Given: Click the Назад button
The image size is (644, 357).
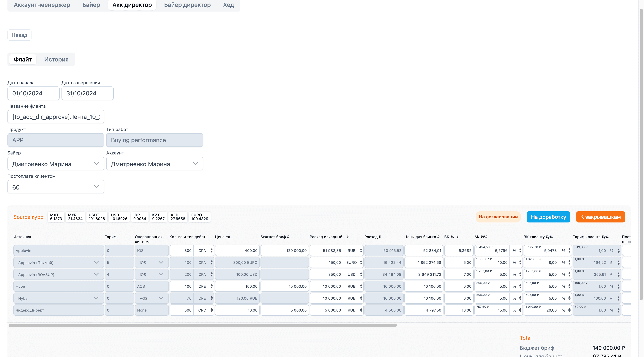Looking at the screenshot, I should click(20, 35).
